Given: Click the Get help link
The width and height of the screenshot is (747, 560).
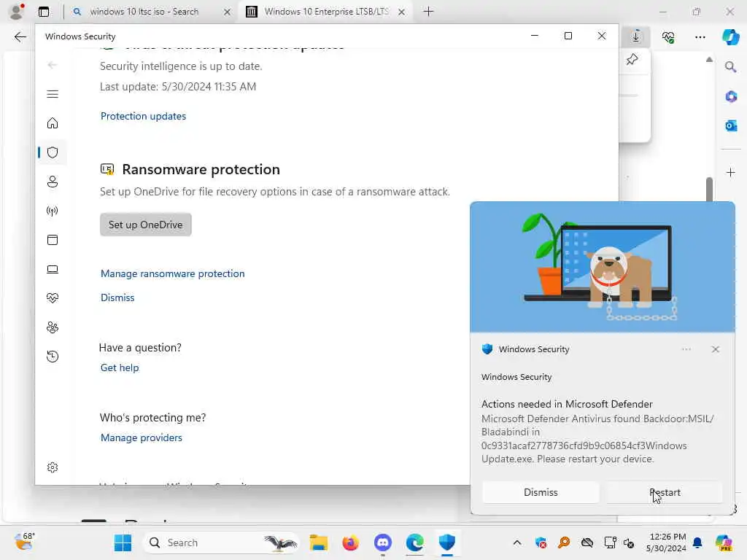Looking at the screenshot, I should tap(120, 367).
